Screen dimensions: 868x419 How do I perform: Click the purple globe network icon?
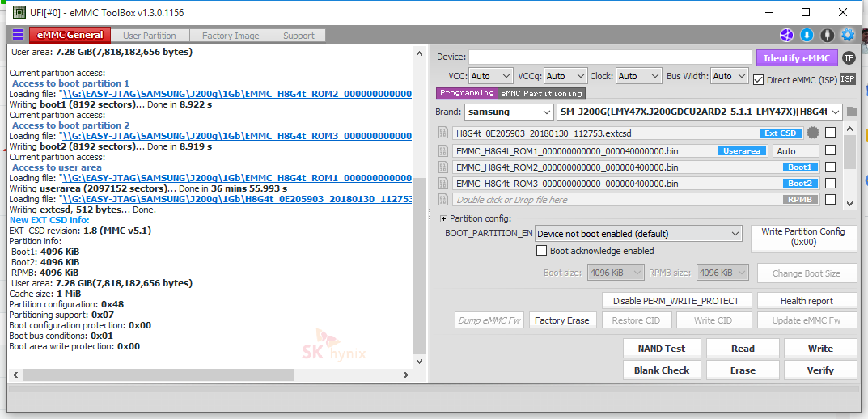pos(786,36)
